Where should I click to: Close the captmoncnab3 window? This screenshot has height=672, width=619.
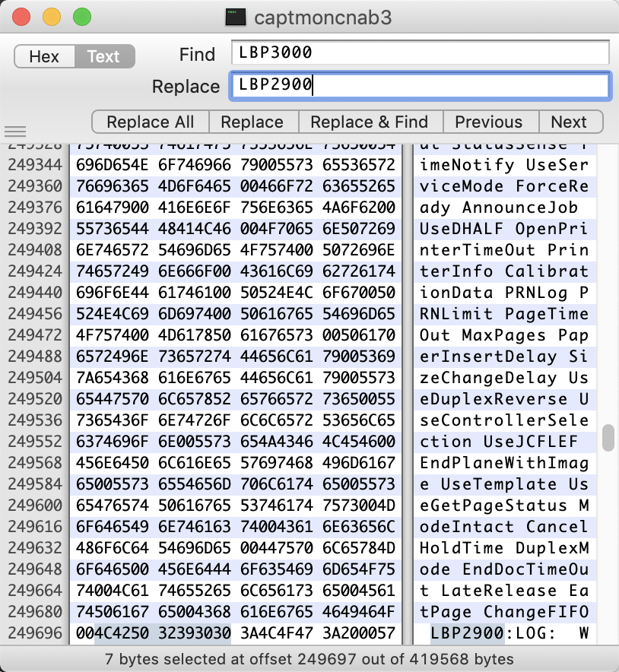21,17
